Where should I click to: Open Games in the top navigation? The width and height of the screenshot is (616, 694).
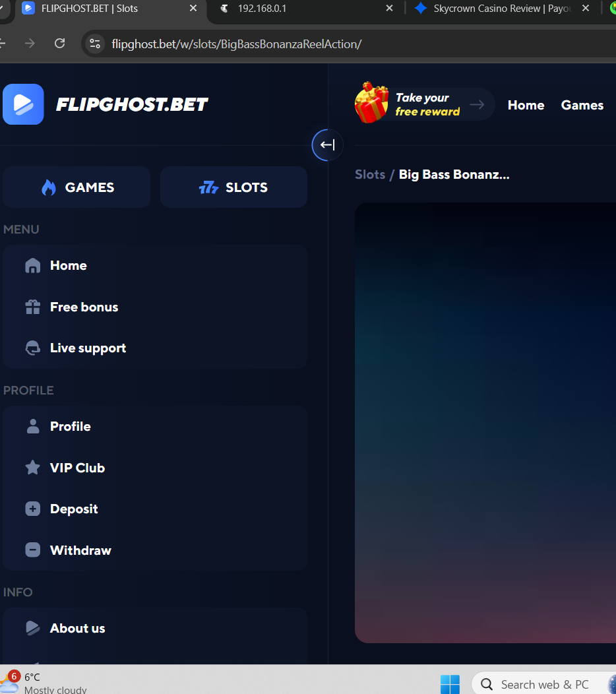pyautogui.click(x=582, y=105)
